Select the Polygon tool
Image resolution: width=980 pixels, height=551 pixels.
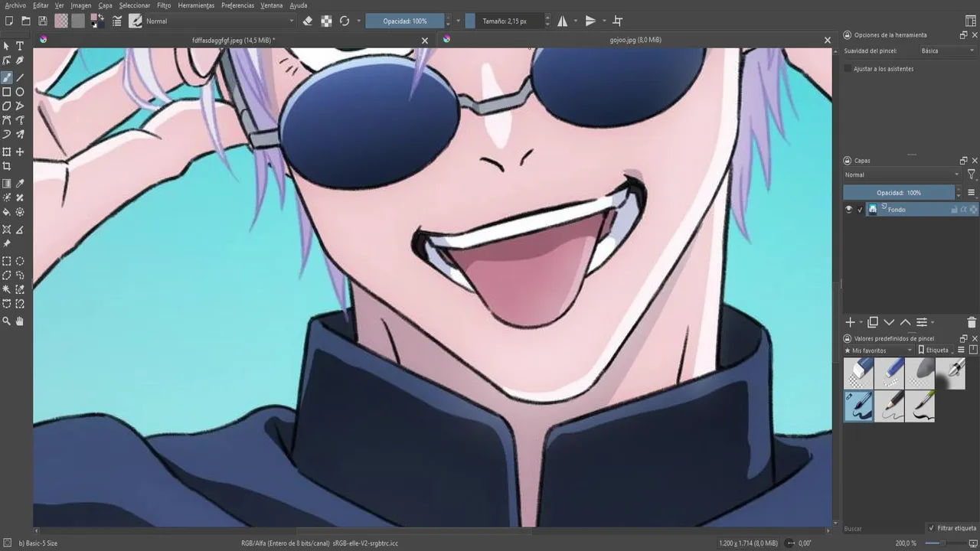7,106
